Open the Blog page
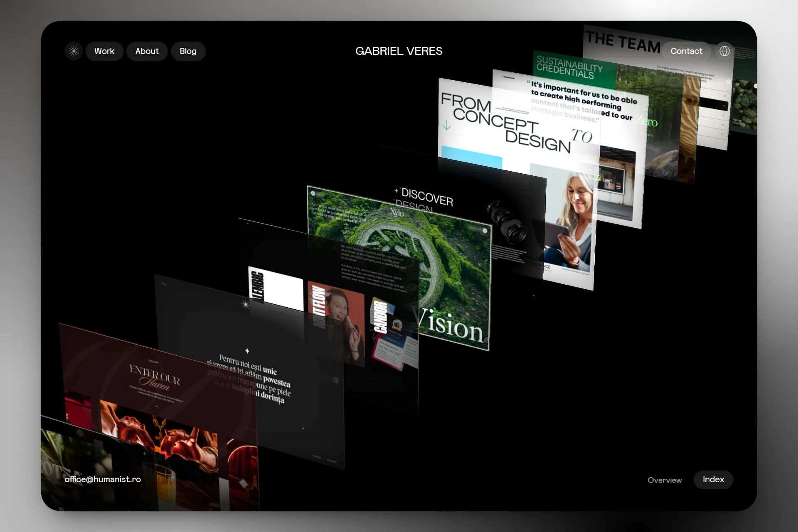Screen dimensions: 798x532 188,51
